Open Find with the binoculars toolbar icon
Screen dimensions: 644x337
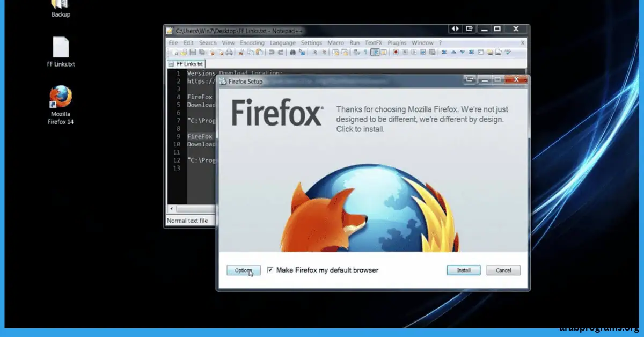292,52
